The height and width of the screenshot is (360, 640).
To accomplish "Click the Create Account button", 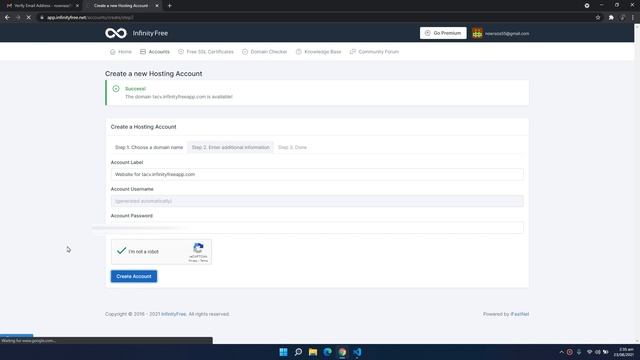I will 134,276.
